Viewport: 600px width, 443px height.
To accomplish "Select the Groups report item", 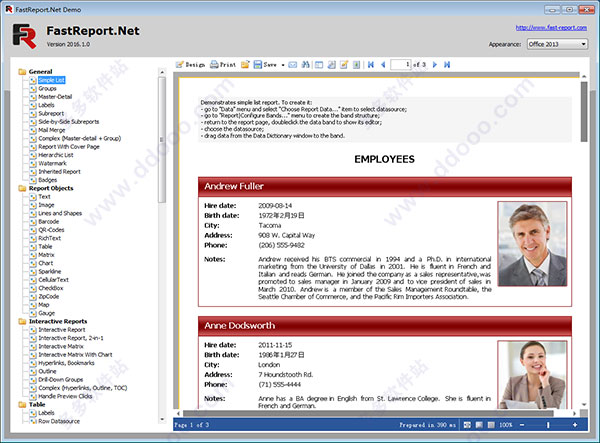I will (47, 88).
